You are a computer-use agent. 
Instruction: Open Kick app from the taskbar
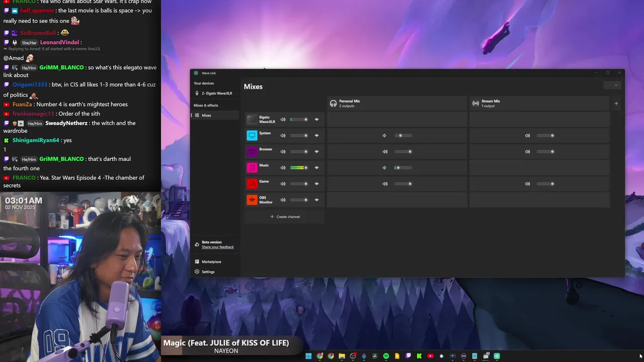coord(419,356)
